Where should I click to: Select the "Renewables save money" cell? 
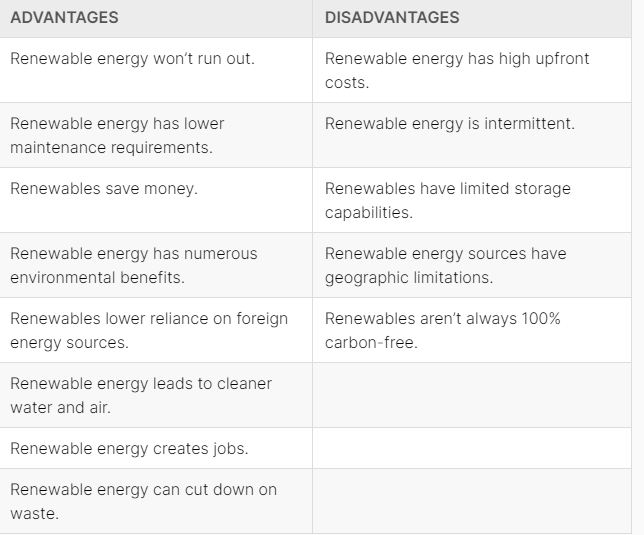pyautogui.click(x=104, y=188)
